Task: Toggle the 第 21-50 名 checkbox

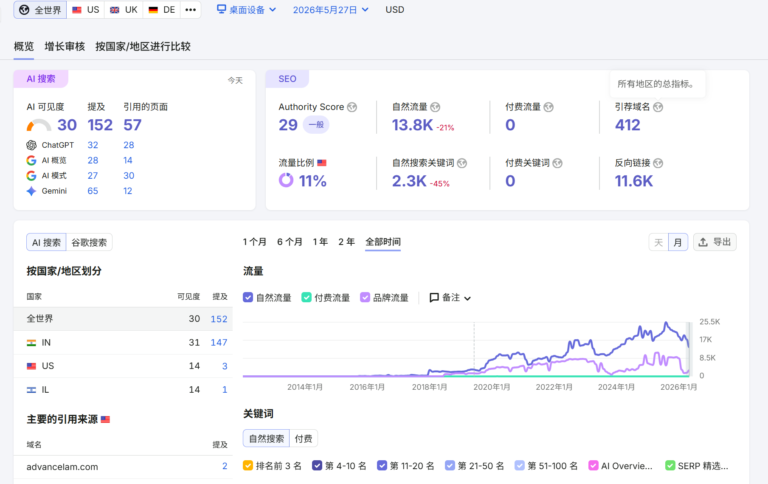Action: (x=450, y=465)
